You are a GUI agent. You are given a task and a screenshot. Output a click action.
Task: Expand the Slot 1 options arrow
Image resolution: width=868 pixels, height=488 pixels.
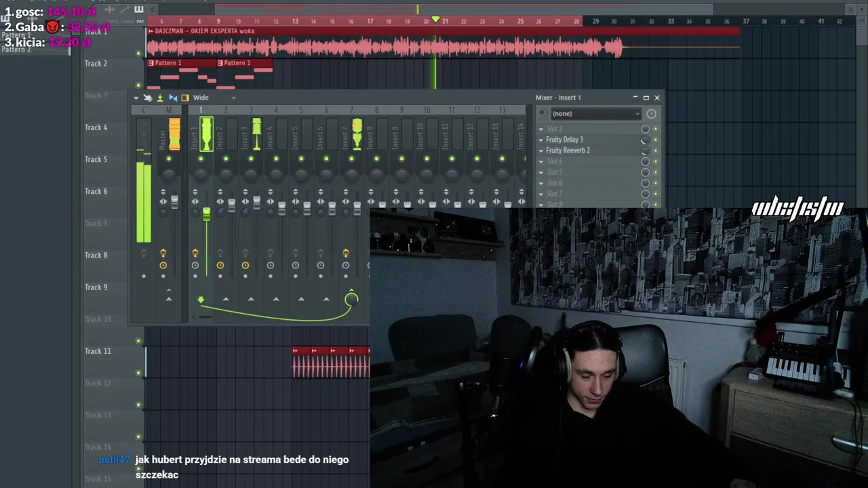[x=541, y=129]
